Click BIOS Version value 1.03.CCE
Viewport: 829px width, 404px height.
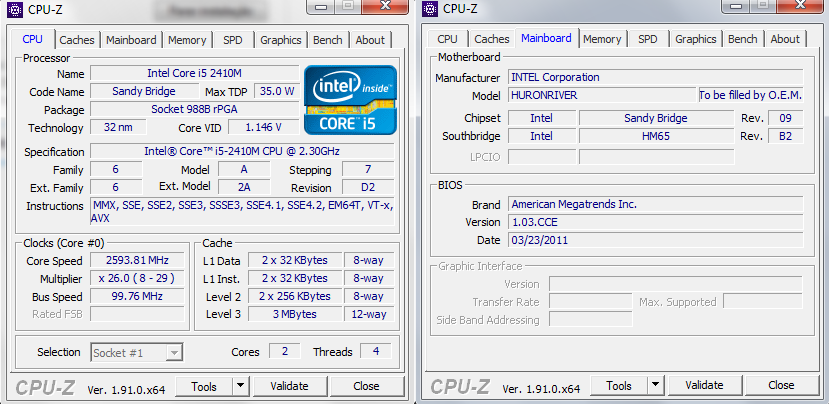click(x=656, y=222)
